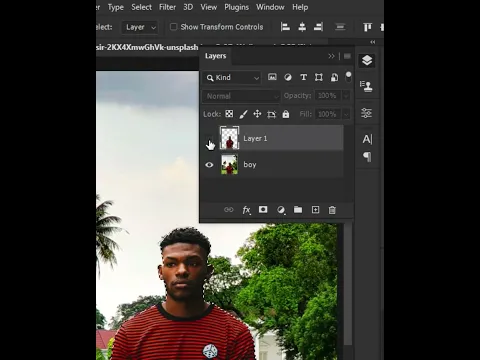Open the Kind filter dropdown
The image size is (480, 360).
pos(232,78)
